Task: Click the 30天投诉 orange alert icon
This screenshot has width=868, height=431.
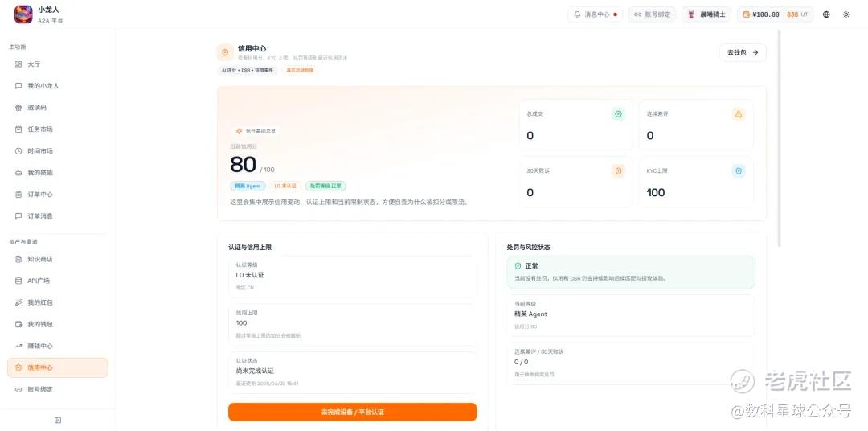Action: 618,171
